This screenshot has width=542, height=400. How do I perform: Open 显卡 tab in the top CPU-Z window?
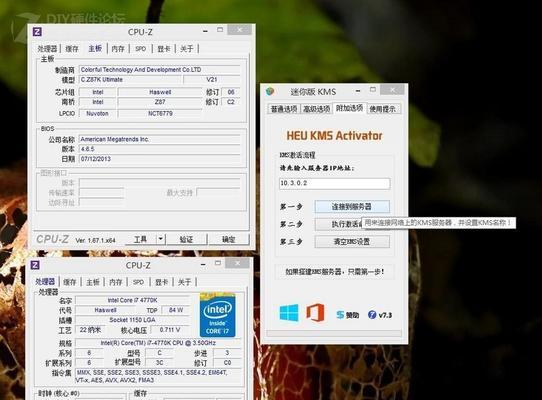coord(164,49)
